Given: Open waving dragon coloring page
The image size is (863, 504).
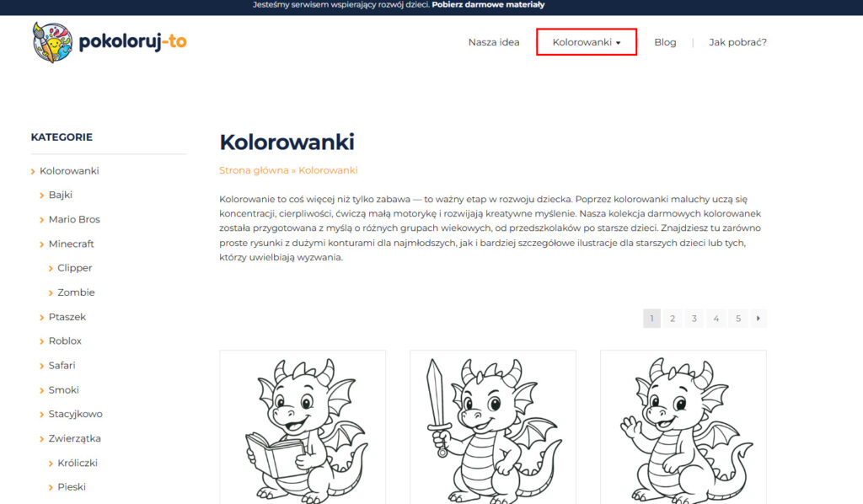Looking at the screenshot, I should coord(683,427).
